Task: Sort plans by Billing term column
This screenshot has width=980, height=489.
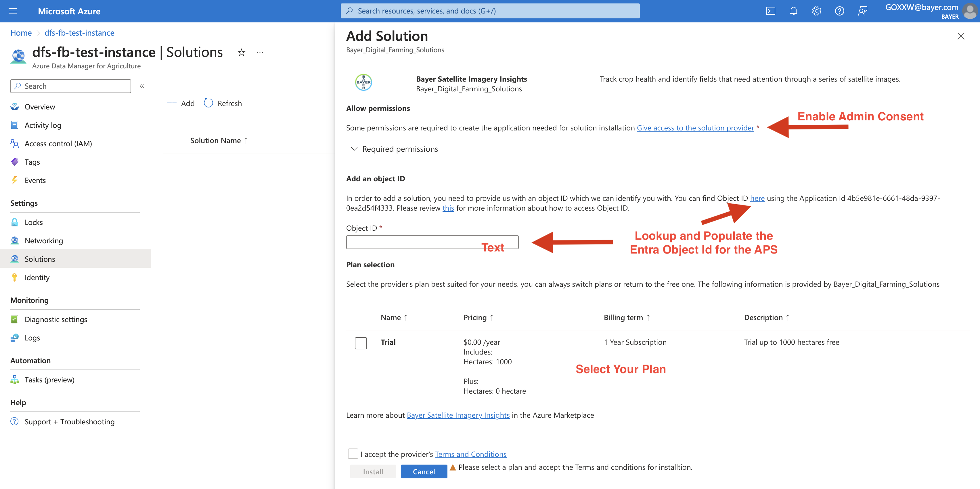Action: tap(627, 317)
